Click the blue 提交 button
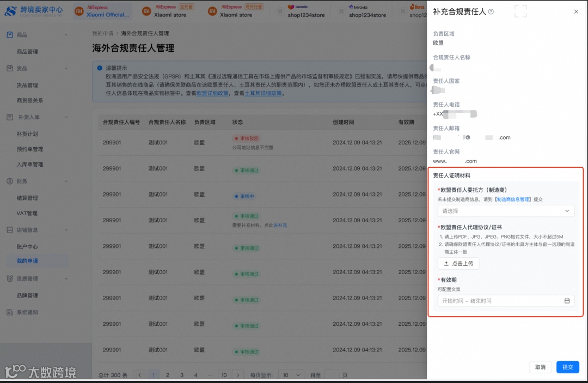Image resolution: width=588 pixels, height=383 pixels. [567, 367]
